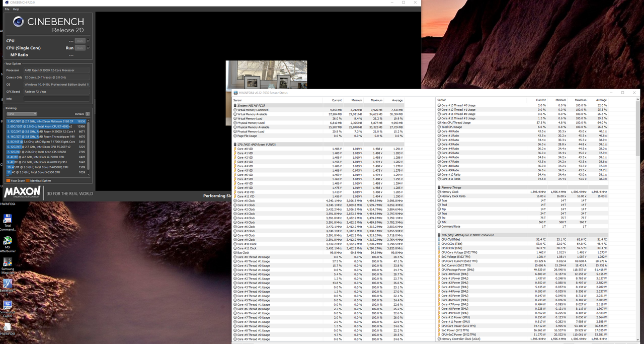Select the Core #0 Ratio sensor row

click(x=522, y=131)
